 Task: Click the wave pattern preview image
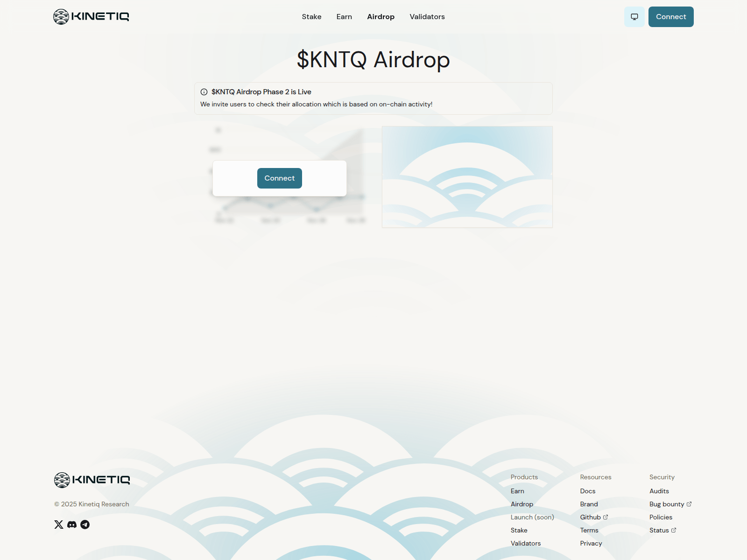[467, 176]
